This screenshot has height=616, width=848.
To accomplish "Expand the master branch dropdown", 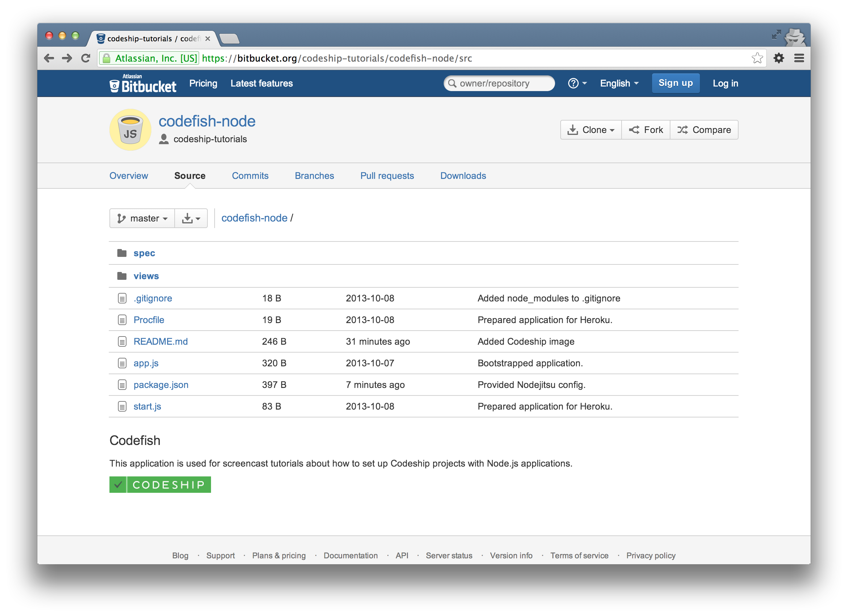I will click(x=142, y=218).
